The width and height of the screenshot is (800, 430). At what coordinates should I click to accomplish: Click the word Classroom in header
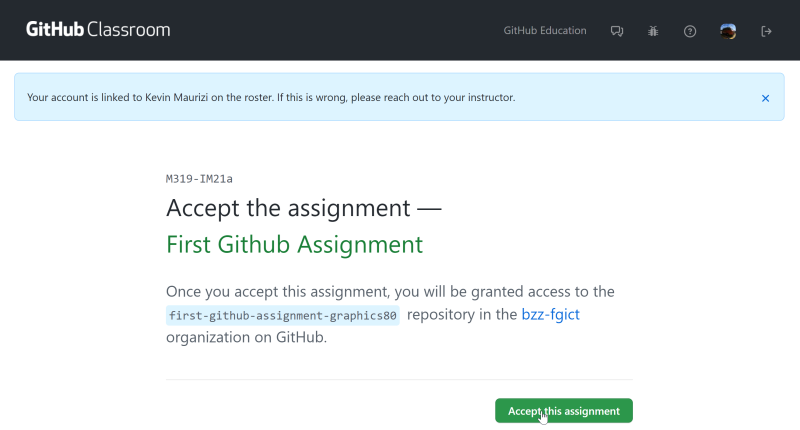129,30
